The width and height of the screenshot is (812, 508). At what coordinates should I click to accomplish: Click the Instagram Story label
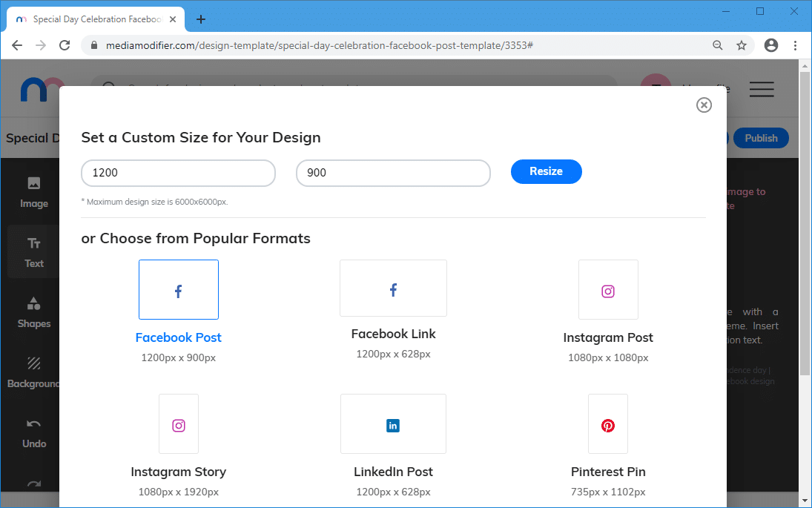click(x=179, y=472)
